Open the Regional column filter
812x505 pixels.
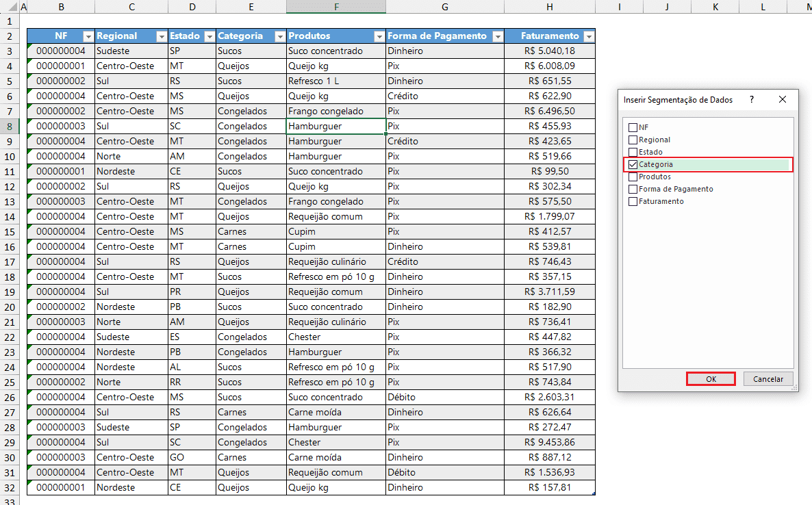pos(161,35)
